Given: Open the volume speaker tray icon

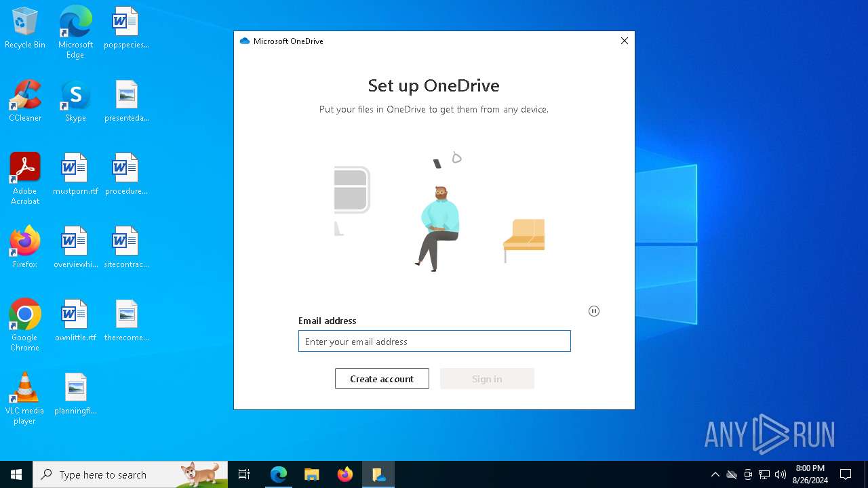Looking at the screenshot, I should (781, 474).
